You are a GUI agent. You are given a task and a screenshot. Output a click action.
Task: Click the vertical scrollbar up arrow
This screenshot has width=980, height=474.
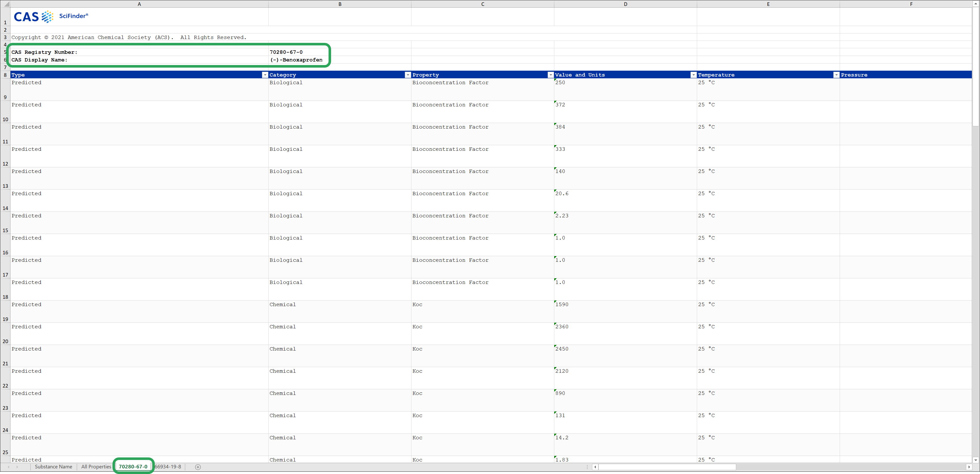976,4
